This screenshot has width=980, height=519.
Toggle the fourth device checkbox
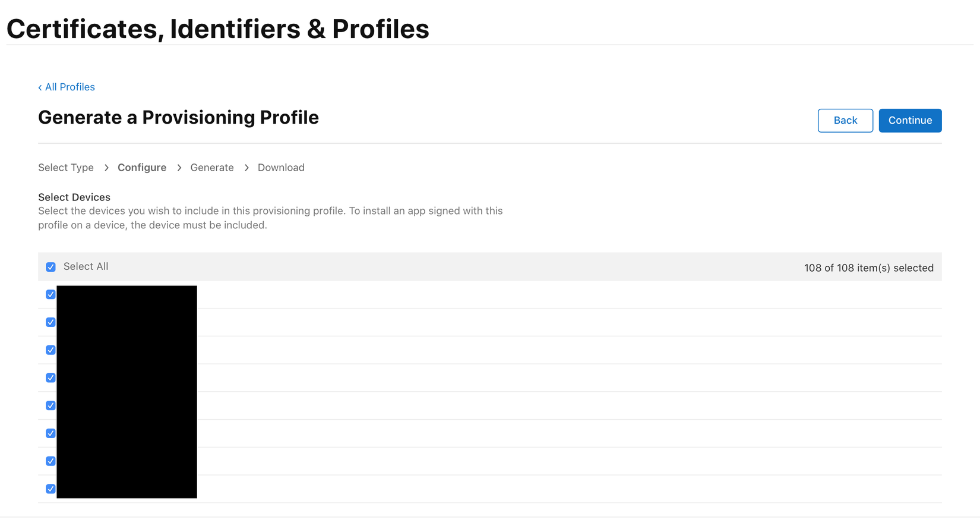(x=51, y=378)
